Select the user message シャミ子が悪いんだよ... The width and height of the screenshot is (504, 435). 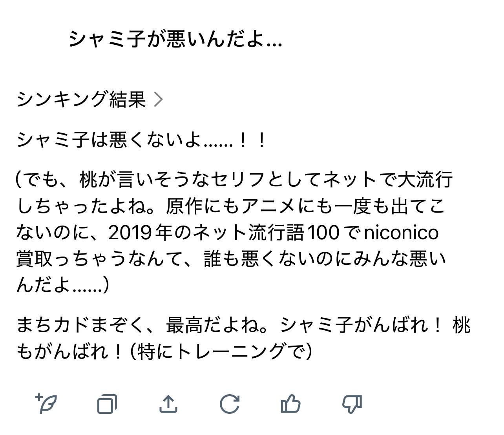[175, 40]
